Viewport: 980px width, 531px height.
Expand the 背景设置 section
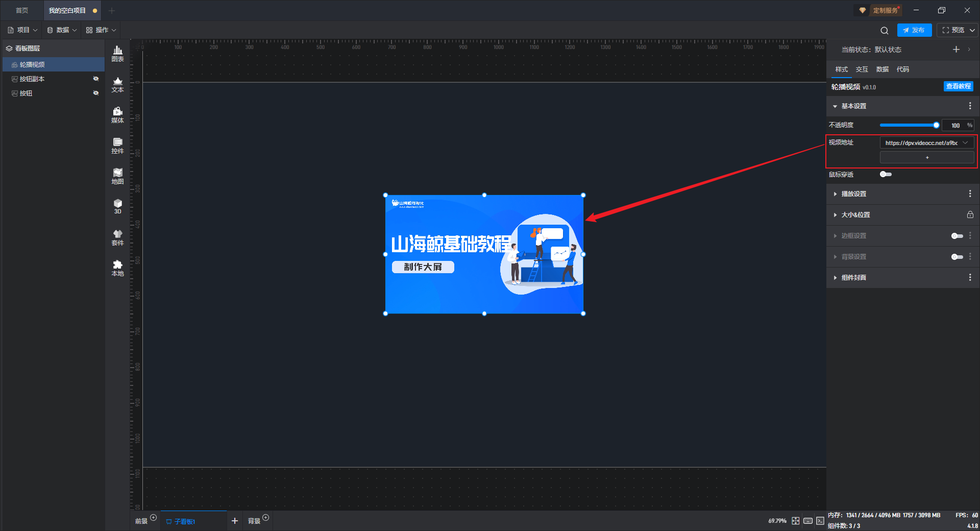coord(835,257)
